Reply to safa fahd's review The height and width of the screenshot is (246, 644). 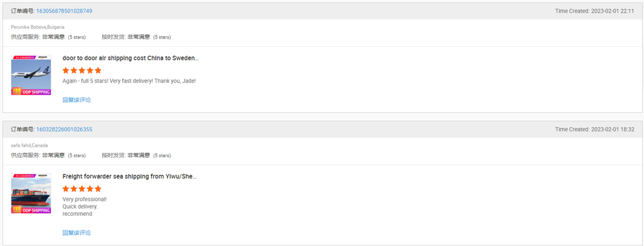(x=77, y=233)
